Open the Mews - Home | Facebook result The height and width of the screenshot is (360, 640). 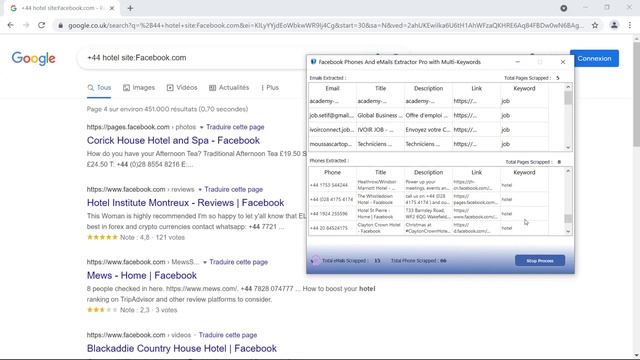[x=142, y=276]
